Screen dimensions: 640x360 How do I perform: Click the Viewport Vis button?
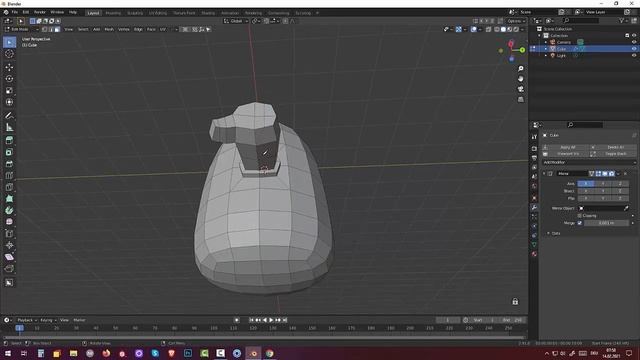point(565,154)
